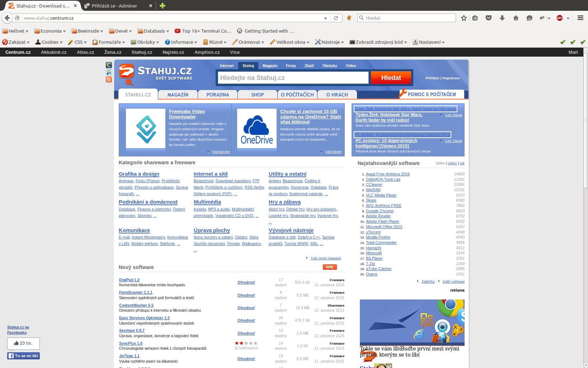Open the Databasis bookmarks folder
The image size is (588, 368).
pyautogui.click(x=154, y=31)
